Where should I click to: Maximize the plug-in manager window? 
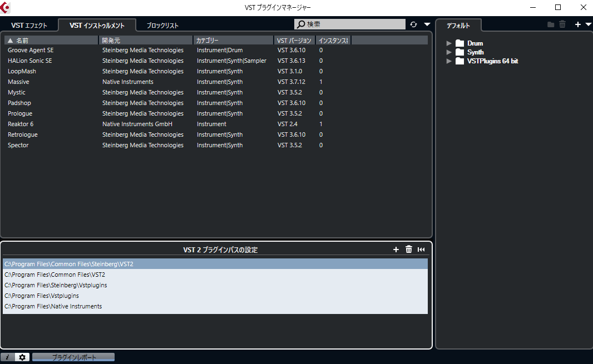pos(558,8)
